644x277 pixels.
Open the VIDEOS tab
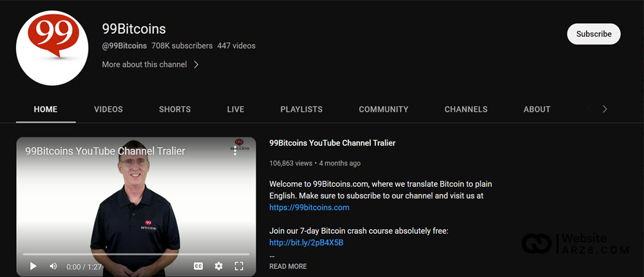pos(108,110)
